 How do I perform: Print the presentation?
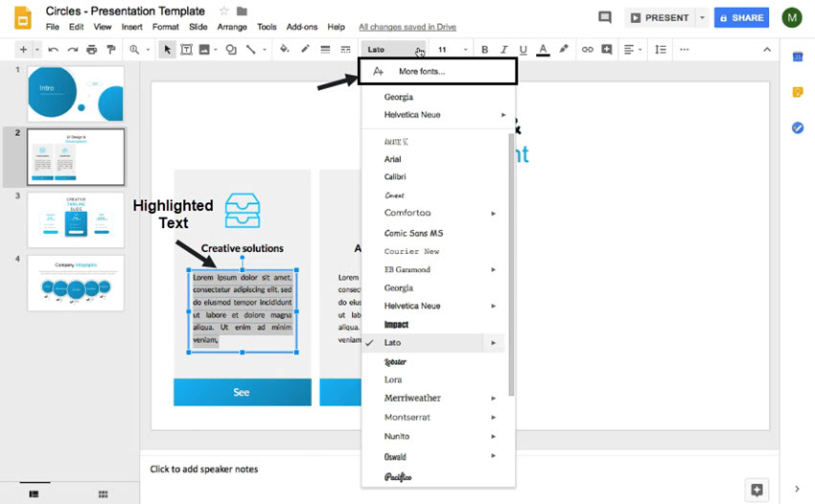91,50
